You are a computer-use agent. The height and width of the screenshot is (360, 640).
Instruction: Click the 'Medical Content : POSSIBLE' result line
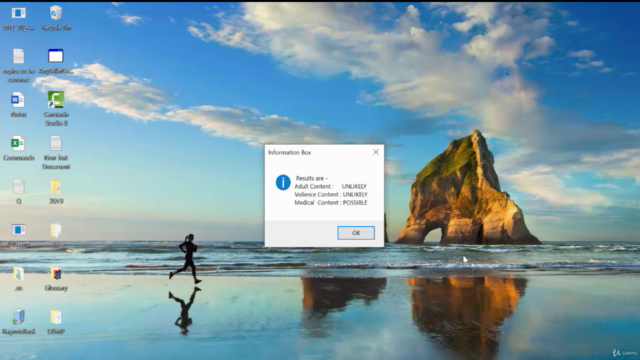[x=331, y=202]
